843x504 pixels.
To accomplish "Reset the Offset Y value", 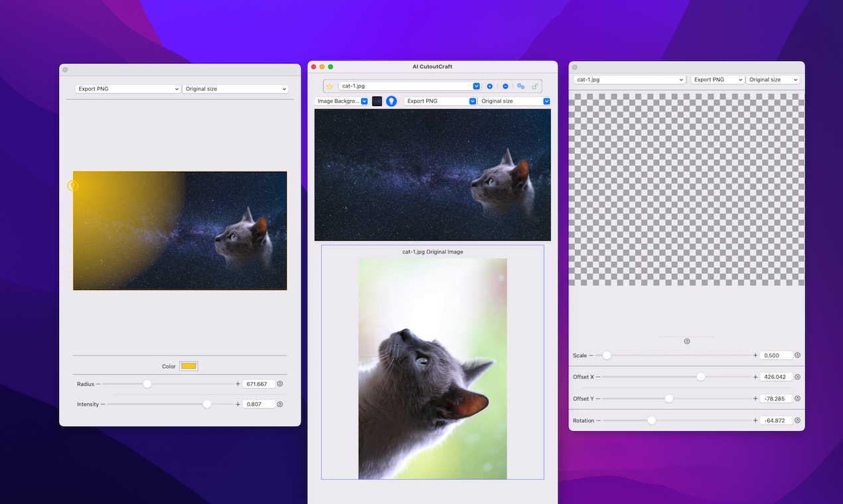I will click(797, 399).
